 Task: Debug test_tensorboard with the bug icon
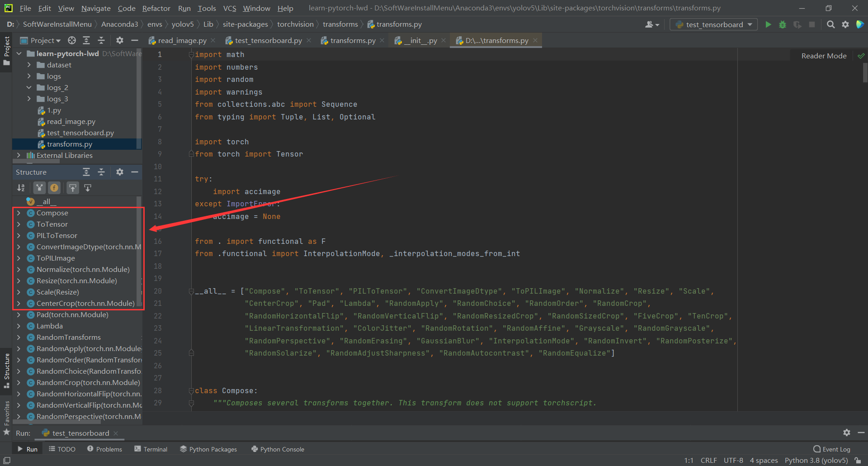click(x=783, y=24)
